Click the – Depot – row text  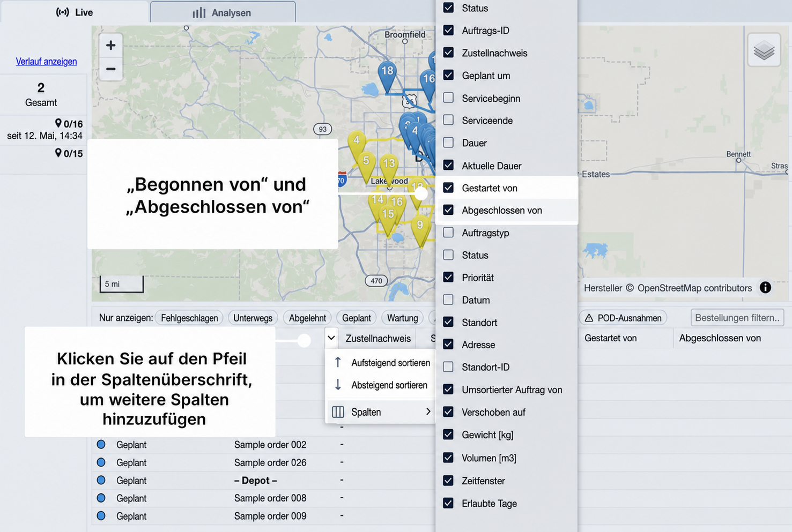255,481
